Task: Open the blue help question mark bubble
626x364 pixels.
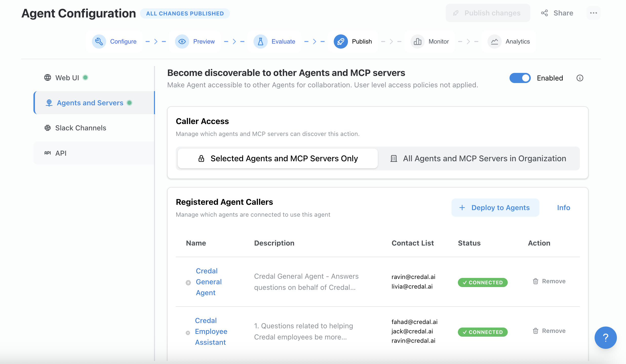Action: [605, 337]
